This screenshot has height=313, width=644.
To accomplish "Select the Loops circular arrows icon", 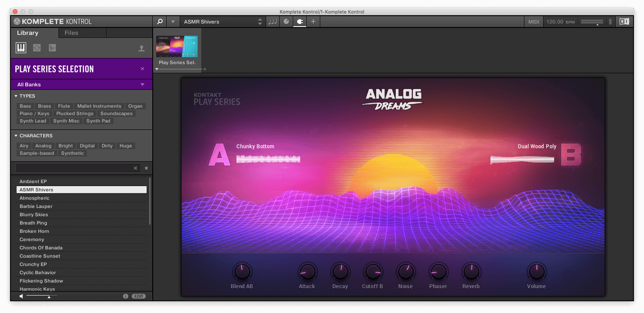I will [37, 48].
